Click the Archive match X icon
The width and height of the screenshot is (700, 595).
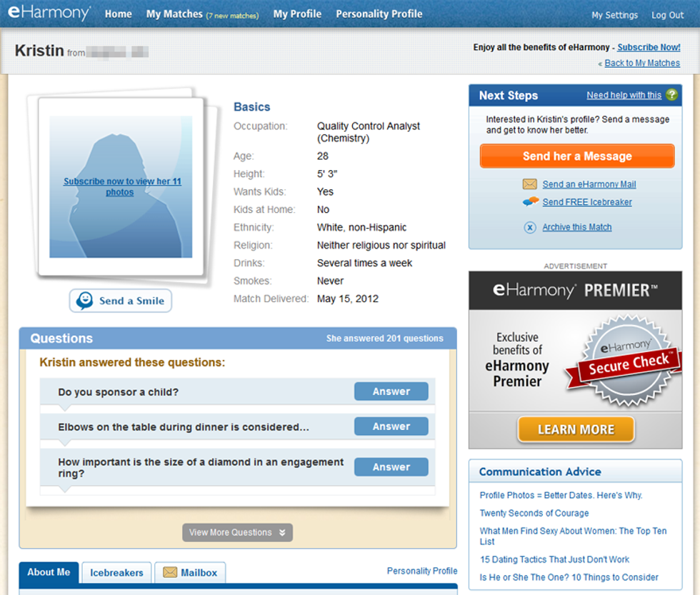pos(530,227)
